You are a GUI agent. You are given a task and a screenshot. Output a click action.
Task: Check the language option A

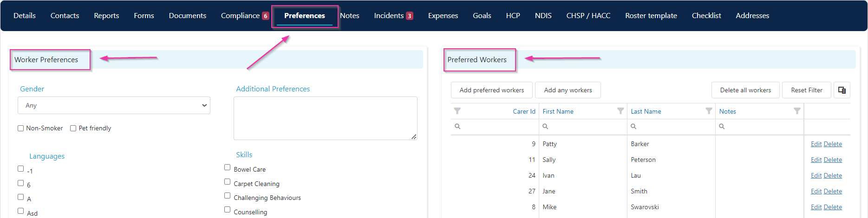(x=20, y=197)
